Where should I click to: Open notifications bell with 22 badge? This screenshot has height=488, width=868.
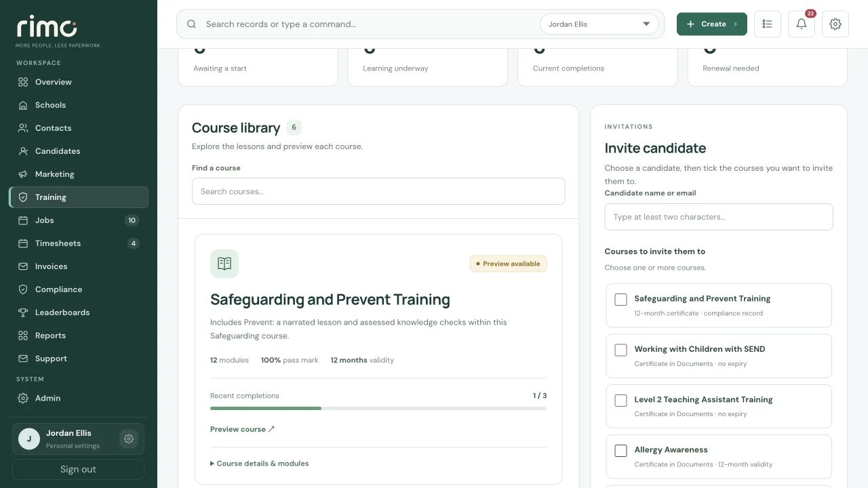pyautogui.click(x=802, y=24)
